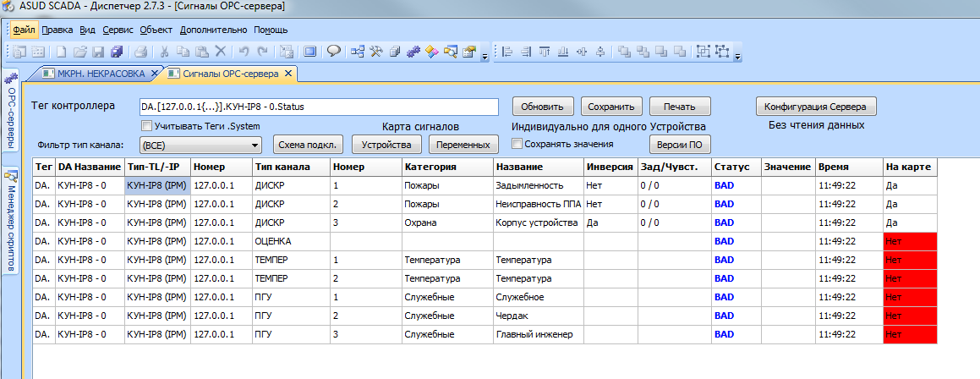The height and width of the screenshot is (379, 980).
Task: Enable the Учитывать Теги .System checkbox
Action: click(x=146, y=126)
